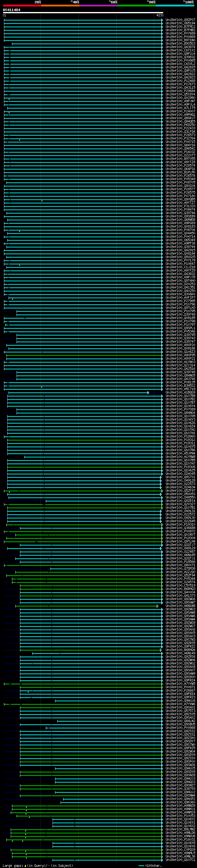Click the cyan arrowhead on the UniRef100_Q9ZP07 bar

(x=162, y=20)
